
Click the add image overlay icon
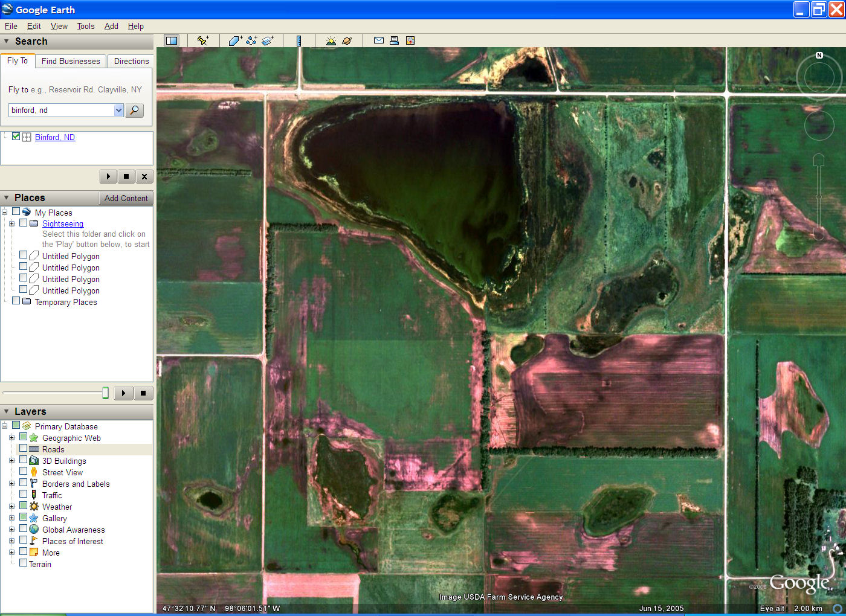(268, 40)
